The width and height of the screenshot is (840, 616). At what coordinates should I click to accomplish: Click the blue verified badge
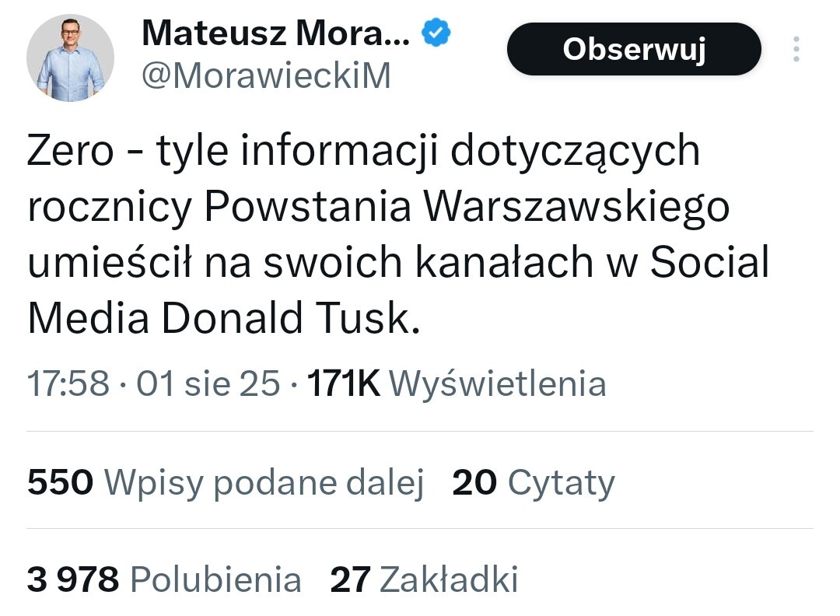[x=437, y=33]
